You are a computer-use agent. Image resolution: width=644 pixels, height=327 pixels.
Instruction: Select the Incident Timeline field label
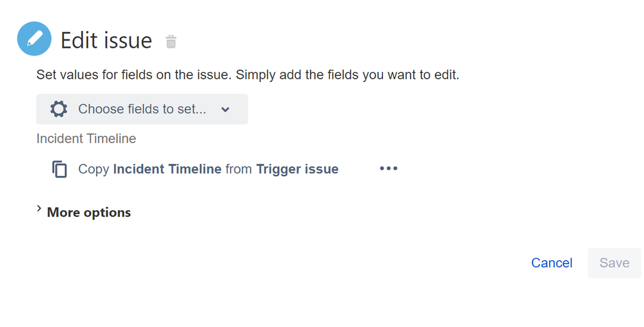[x=86, y=139]
